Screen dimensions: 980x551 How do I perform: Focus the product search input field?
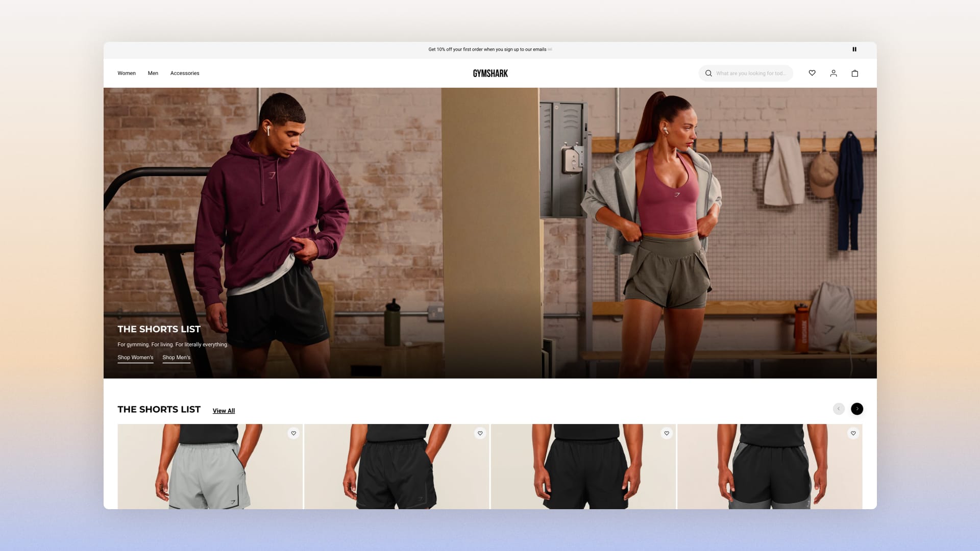750,73
